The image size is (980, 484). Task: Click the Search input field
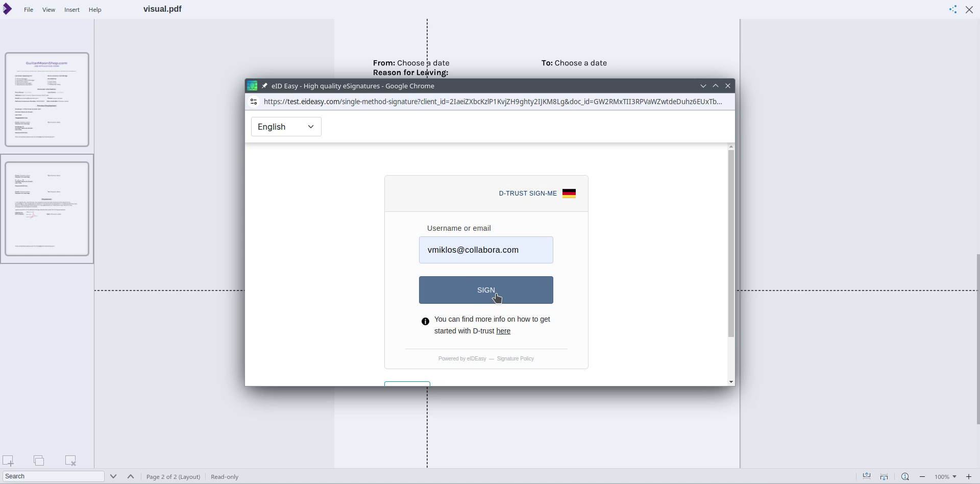(53, 476)
